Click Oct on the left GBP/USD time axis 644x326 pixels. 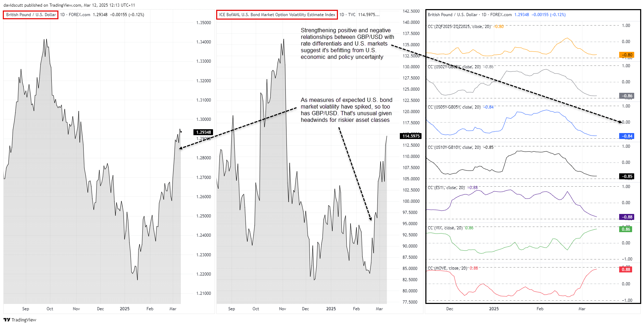[50, 309]
